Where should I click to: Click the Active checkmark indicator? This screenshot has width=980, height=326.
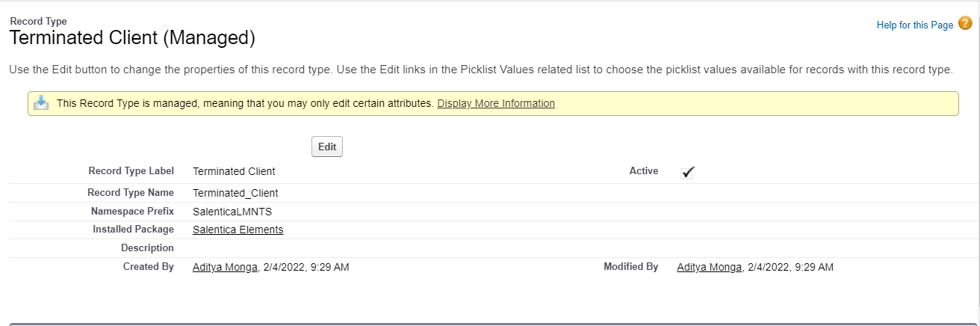[x=688, y=172]
